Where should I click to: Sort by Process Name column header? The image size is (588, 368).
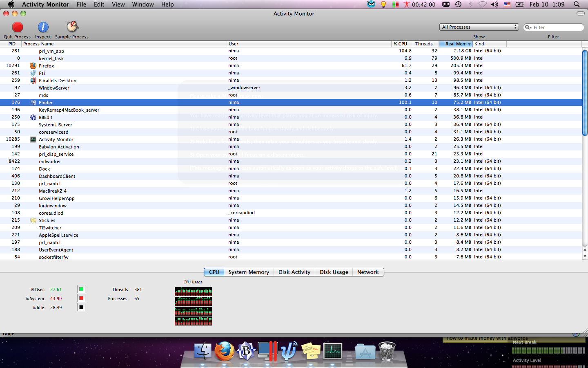124,44
